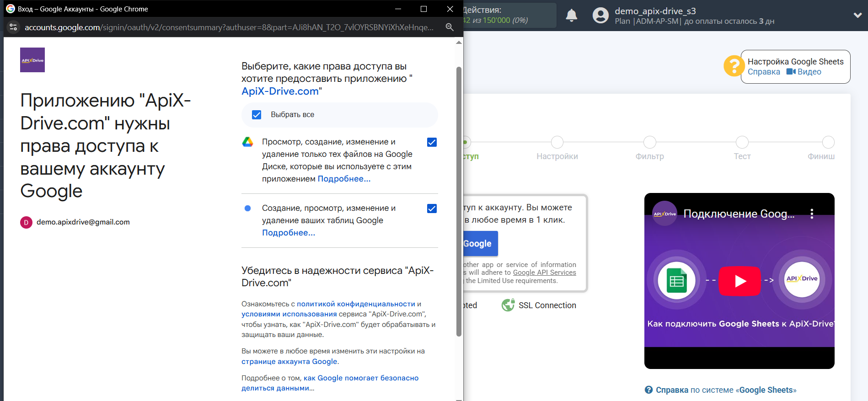Click the Справка link in the Google Sheets help box
The image size is (868, 401).
point(764,72)
